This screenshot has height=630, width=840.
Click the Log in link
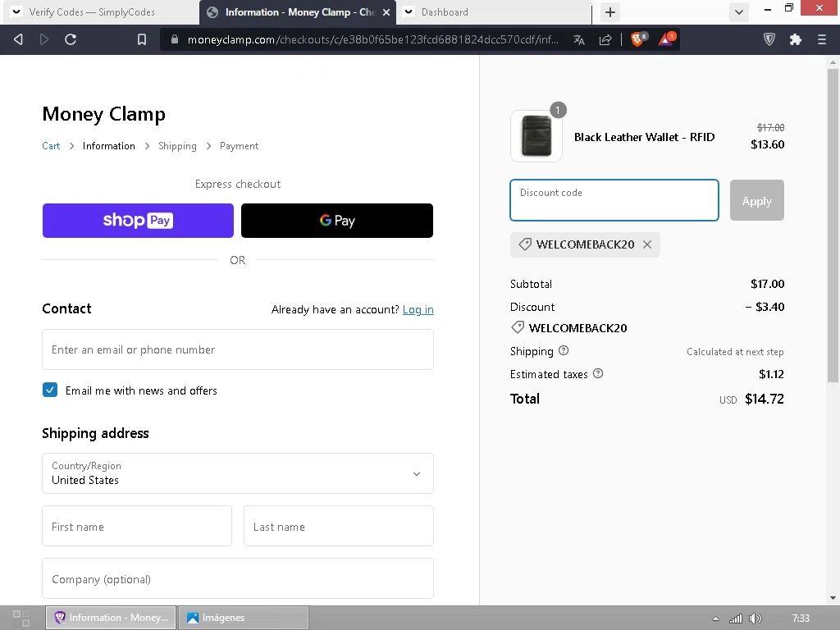418,309
